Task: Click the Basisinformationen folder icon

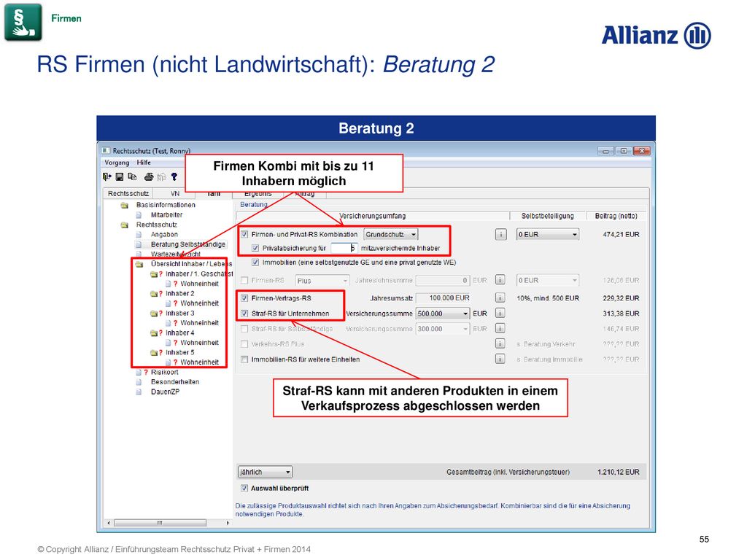Action: (x=125, y=205)
